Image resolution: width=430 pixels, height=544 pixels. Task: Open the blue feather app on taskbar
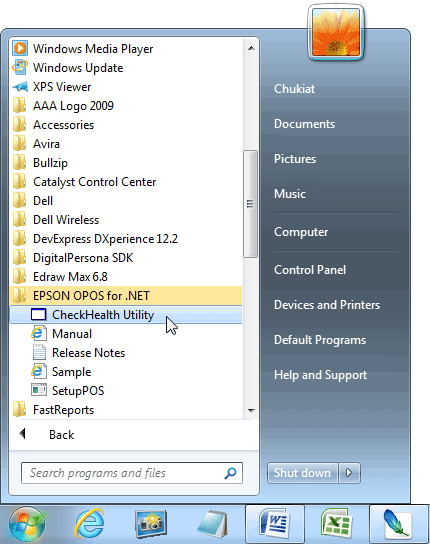point(398,524)
